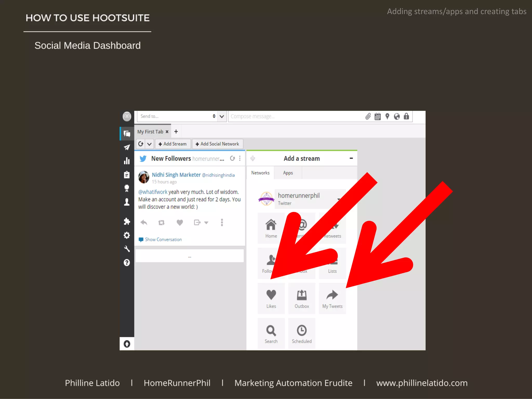Collapse the Add a stream panel
Screen dimensions: 532x399
(351, 158)
